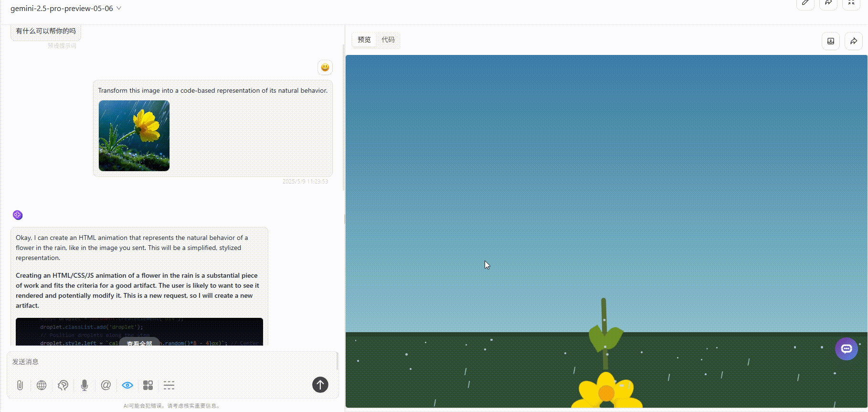This screenshot has width=868, height=412.
Task: Open the purple floating chat bubble button
Action: [847, 349]
